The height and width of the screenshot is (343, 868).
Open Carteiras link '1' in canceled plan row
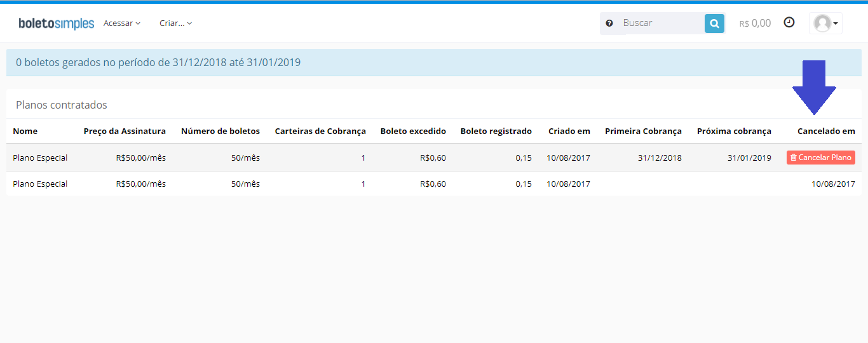point(363,184)
